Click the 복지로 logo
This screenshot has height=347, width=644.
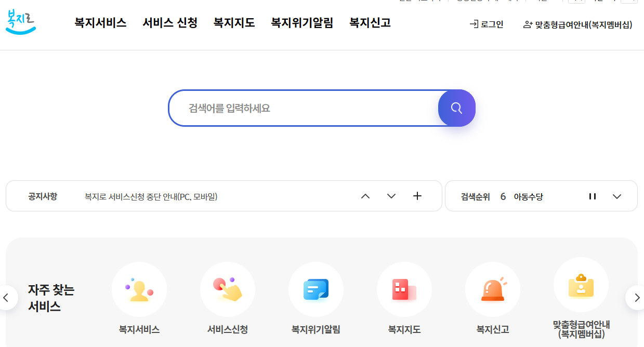point(21,23)
